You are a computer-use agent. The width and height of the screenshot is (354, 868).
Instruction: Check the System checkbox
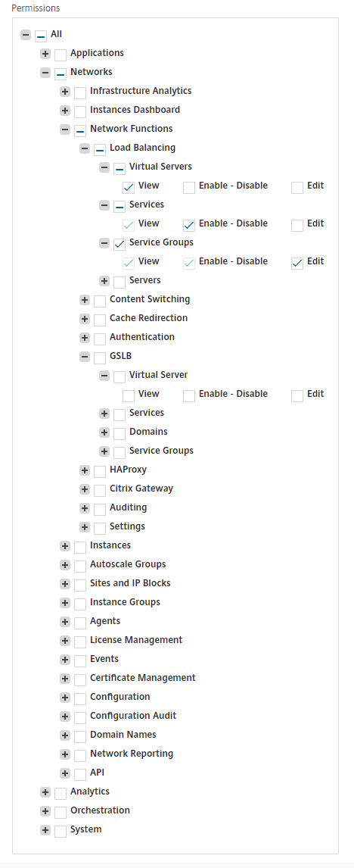point(61,832)
